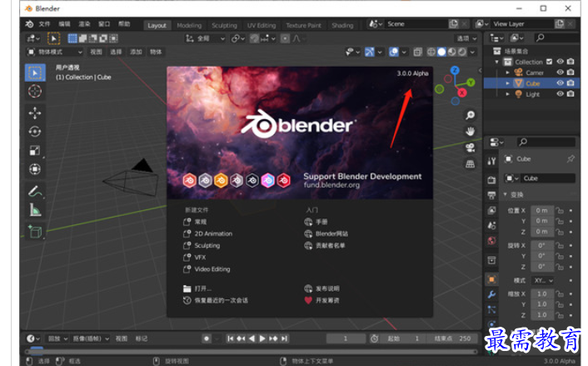Viewport: 588px width, 366px height.
Task: Open the Scene properties tab
Action: click(x=491, y=225)
